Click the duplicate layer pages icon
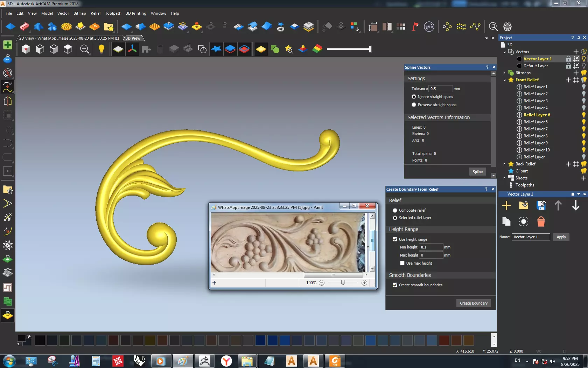Viewport: 588px width, 368px height. click(506, 222)
